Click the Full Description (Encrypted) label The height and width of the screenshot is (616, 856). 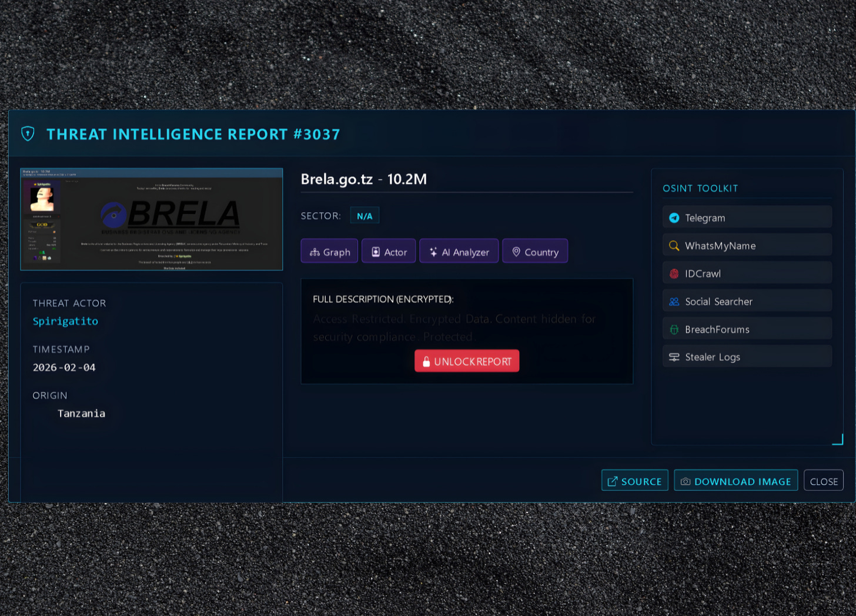click(383, 299)
